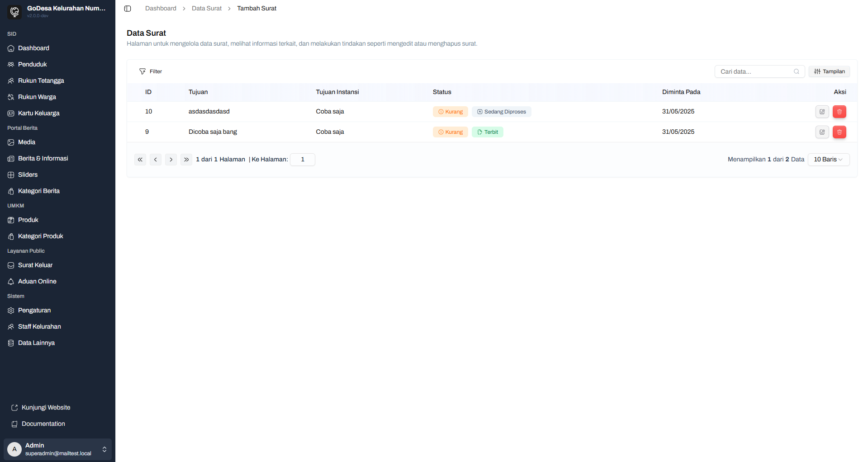Toggle the sidebar collapse icon
The height and width of the screenshot is (462, 868).
click(x=128, y=9)
